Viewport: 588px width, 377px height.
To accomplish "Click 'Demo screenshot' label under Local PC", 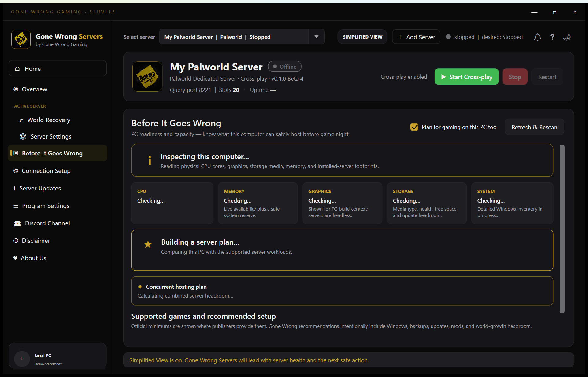I will click(x=48, y=364).
